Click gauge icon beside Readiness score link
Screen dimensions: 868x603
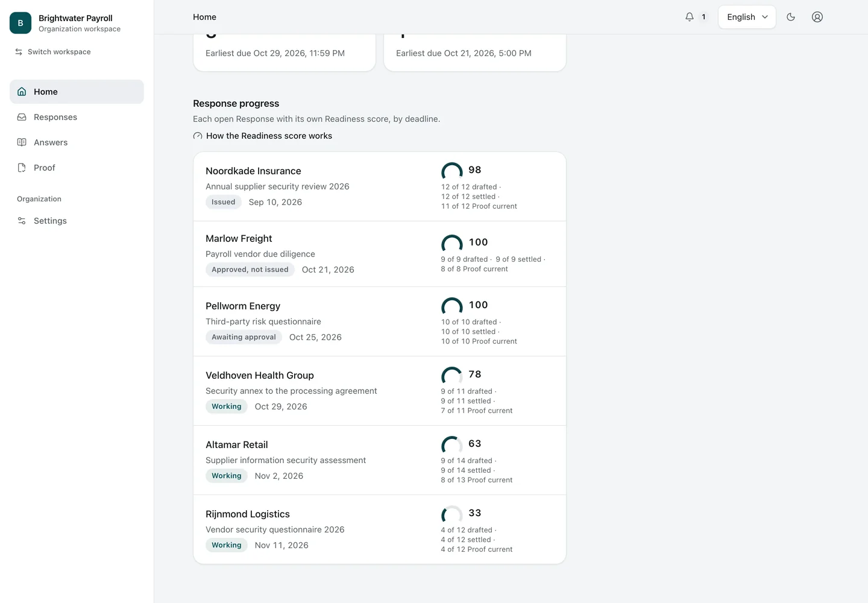[x=198, y=136]
